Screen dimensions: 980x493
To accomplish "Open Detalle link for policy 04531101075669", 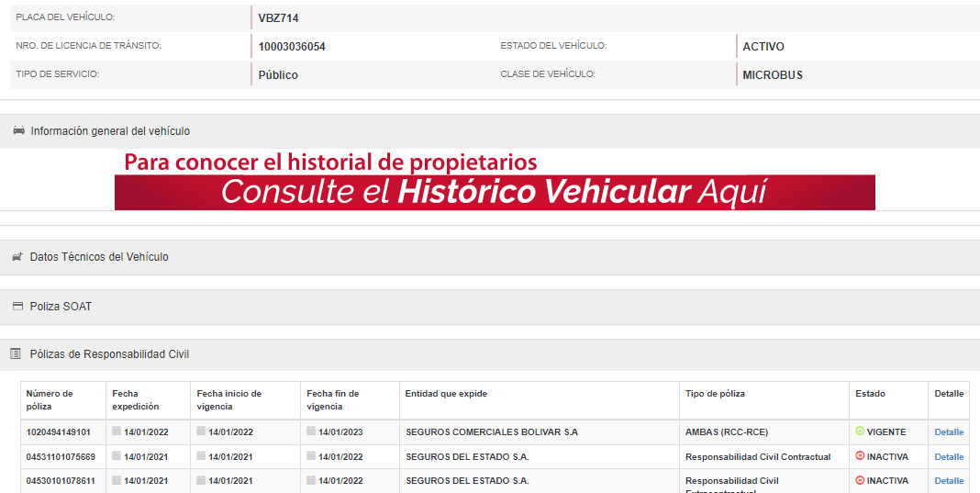I will (x=949, y=457).
